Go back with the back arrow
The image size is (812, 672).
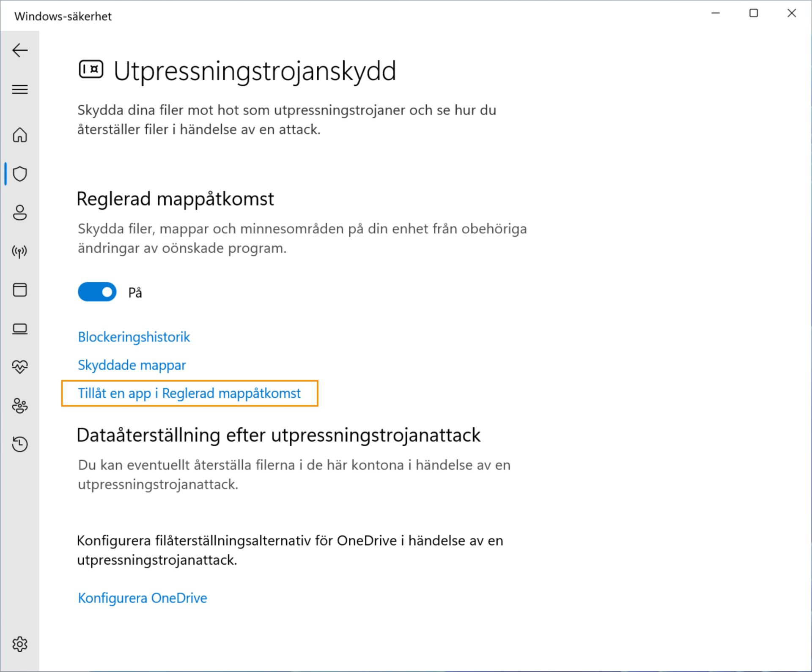point(20,50)
